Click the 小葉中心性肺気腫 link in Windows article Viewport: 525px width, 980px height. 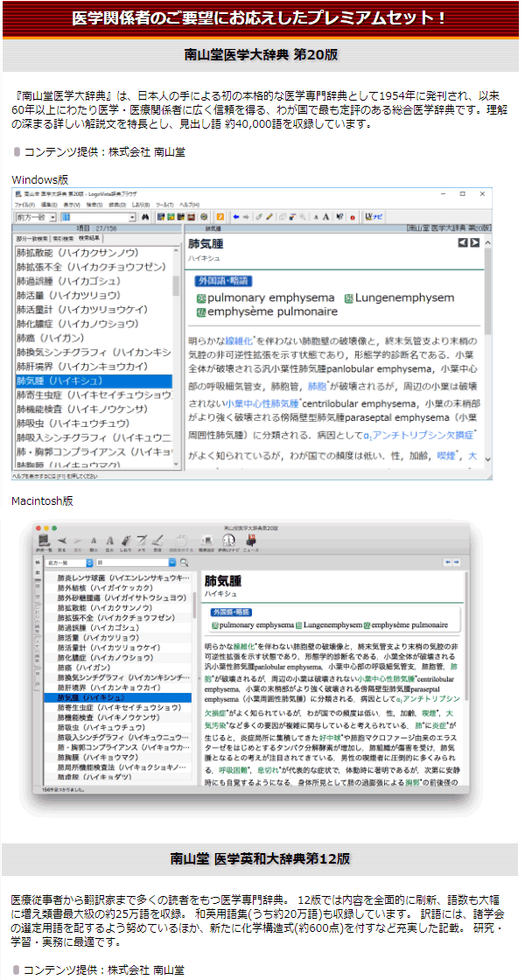[x=262, y=403]
